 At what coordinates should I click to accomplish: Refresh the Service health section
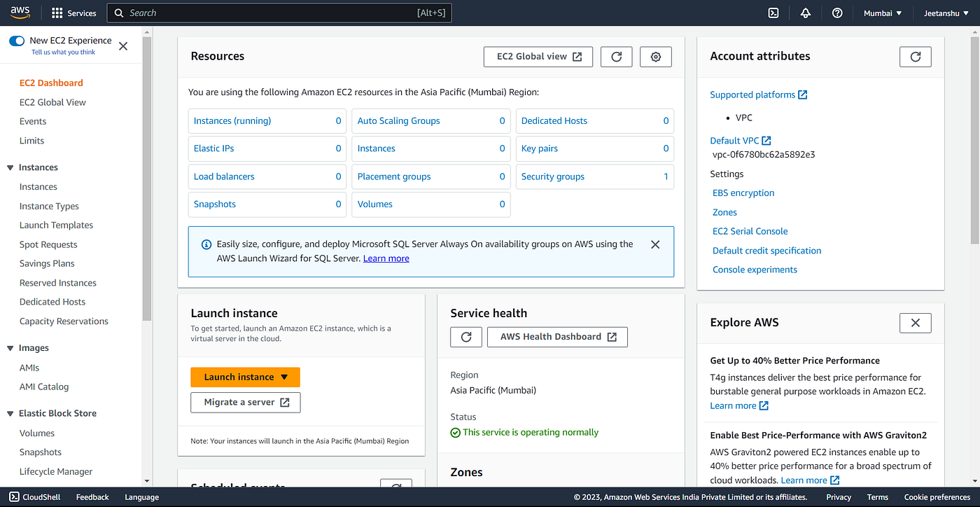pyautogui.click(x=466, y=337)
